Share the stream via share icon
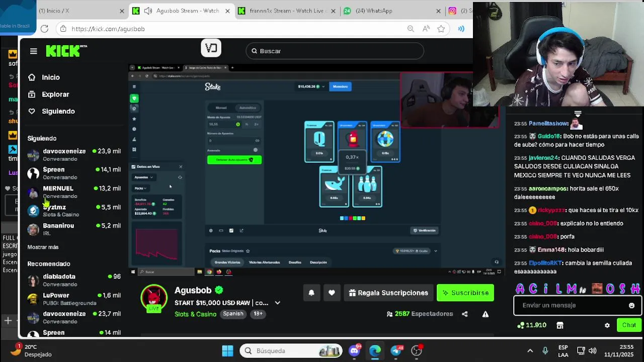644x362 pixels. pos(465,314)
